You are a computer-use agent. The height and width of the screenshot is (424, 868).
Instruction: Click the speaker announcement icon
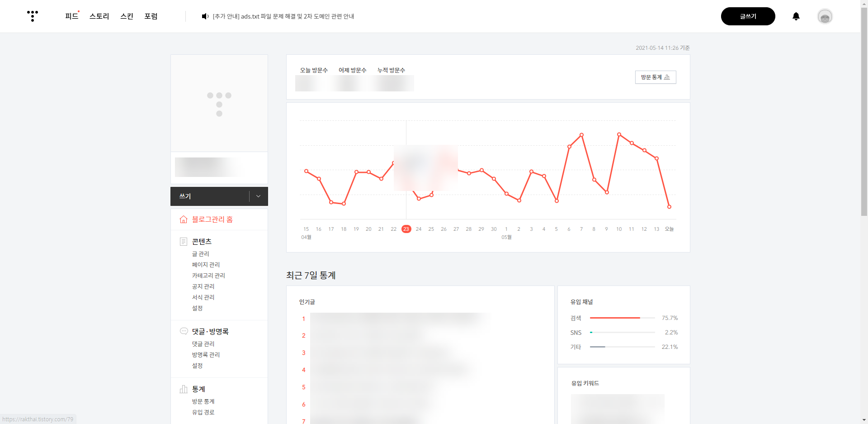tap(205, 16)
